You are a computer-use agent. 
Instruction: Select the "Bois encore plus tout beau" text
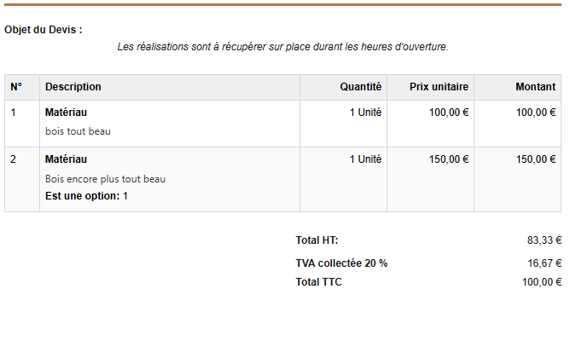click(105, 179)
